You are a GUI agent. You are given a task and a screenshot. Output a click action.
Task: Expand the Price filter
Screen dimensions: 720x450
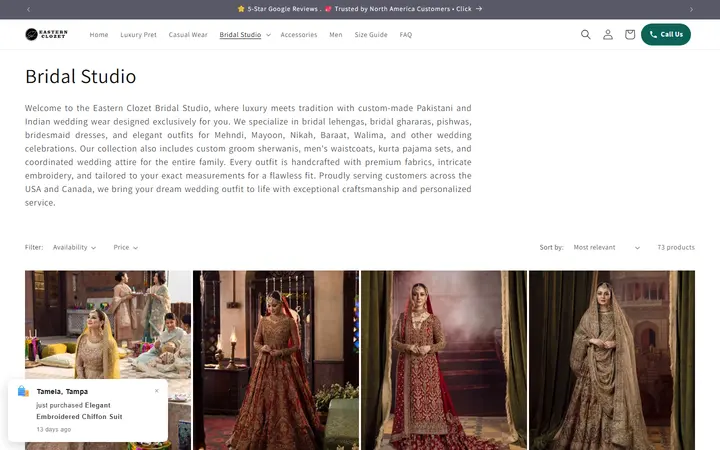click(125, 248)
